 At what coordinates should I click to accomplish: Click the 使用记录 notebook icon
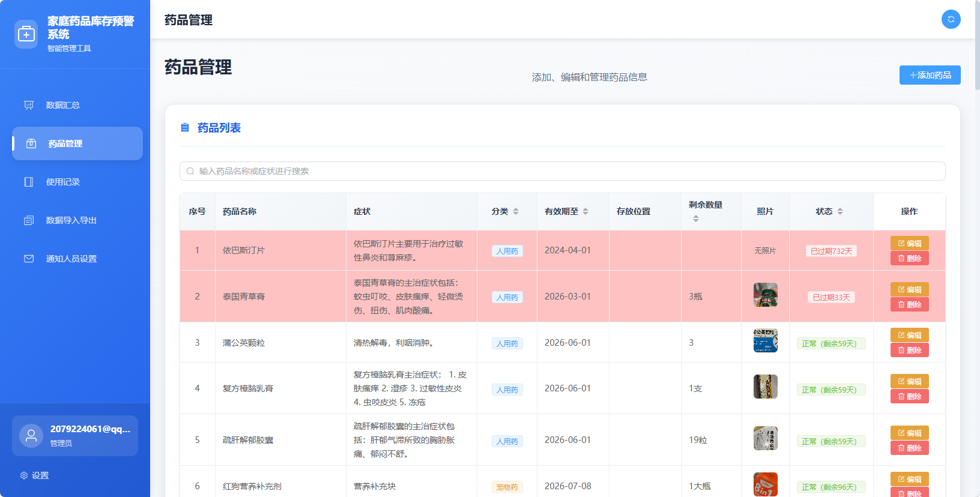click(x=29, y=182)
